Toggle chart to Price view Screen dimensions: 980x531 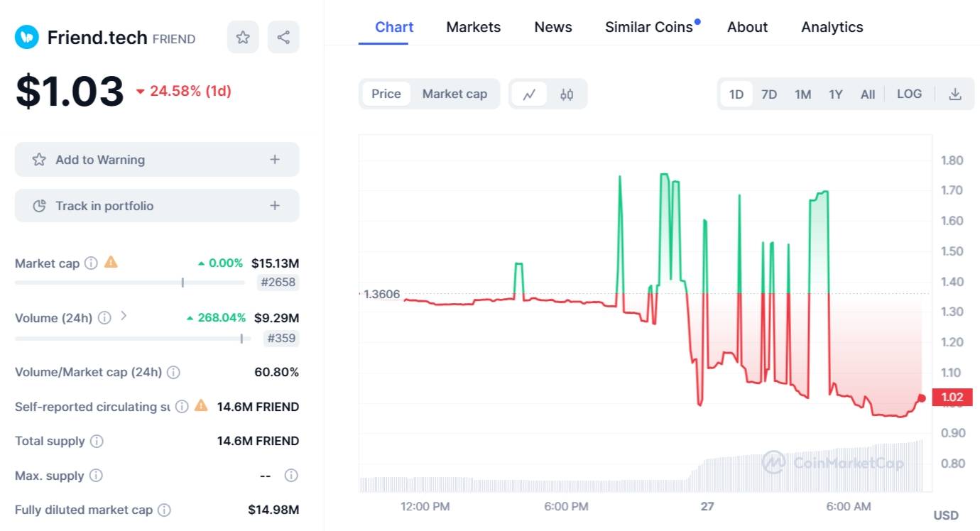tap(386, 94)
